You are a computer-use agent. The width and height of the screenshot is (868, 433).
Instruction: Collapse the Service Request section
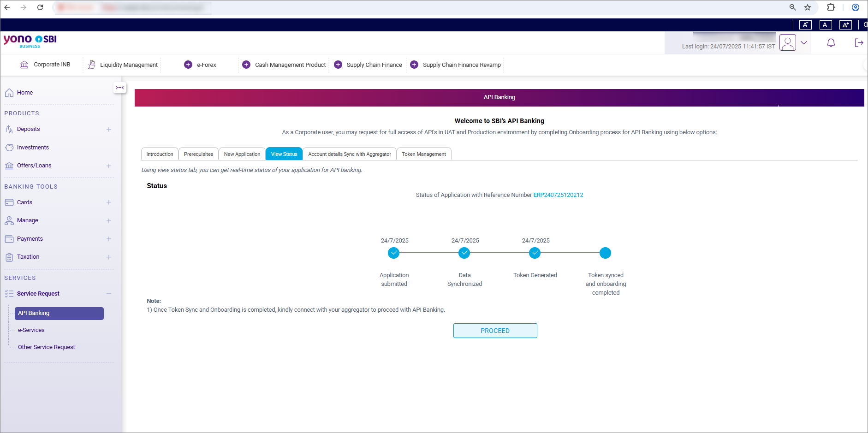109,294
